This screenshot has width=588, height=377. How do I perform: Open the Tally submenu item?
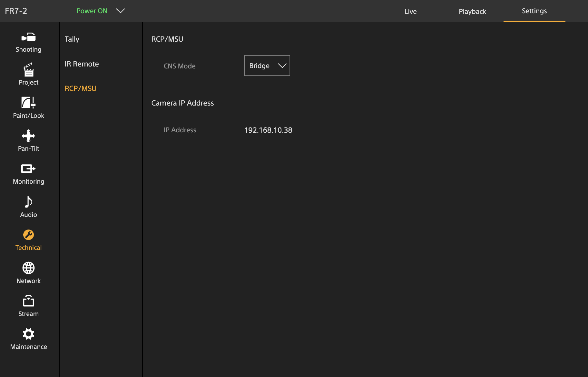72,39
